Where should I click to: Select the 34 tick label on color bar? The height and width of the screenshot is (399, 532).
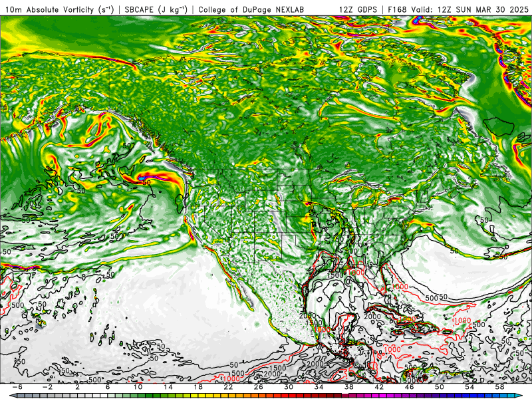point(319,387)
